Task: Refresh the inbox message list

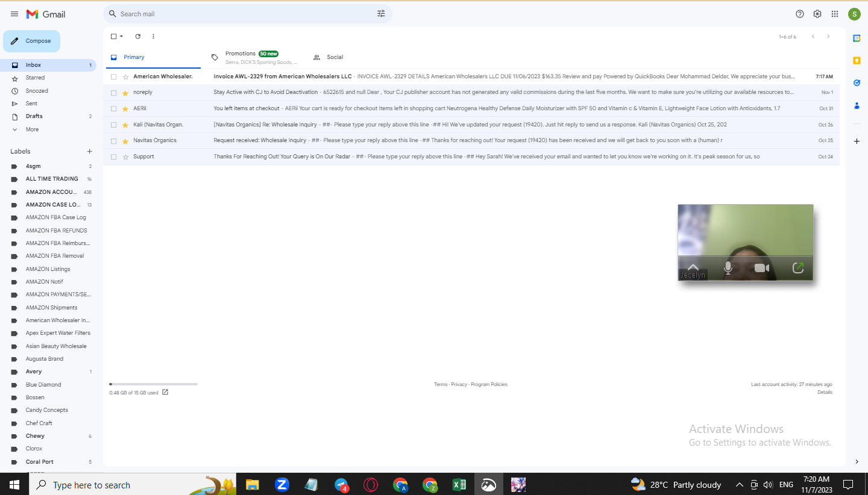Action: tap(137, 37)
